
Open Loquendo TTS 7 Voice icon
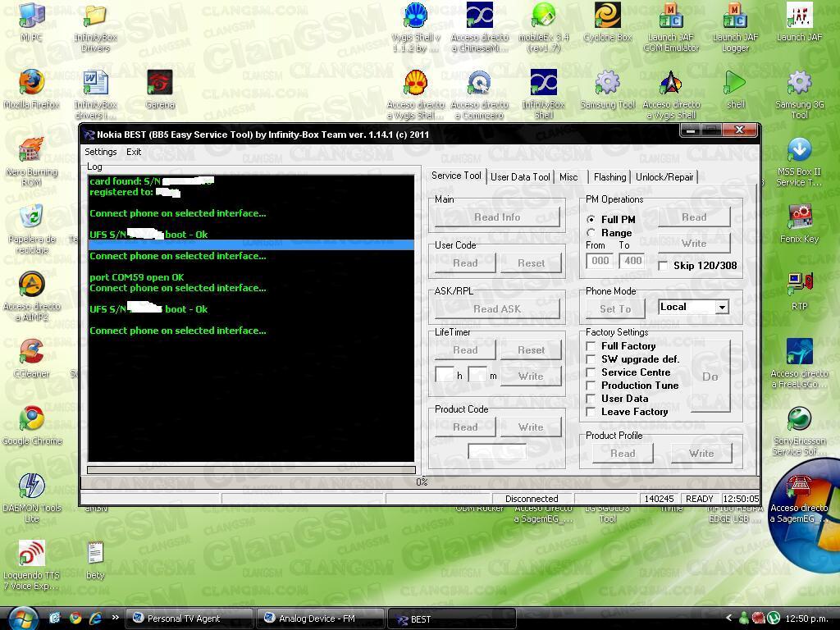(x=32, y=564)
